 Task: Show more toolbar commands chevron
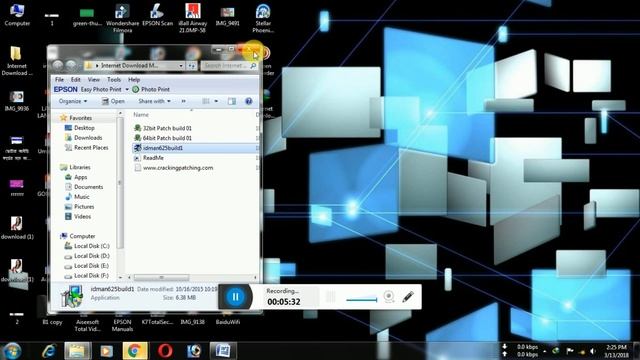pos(183,101)
